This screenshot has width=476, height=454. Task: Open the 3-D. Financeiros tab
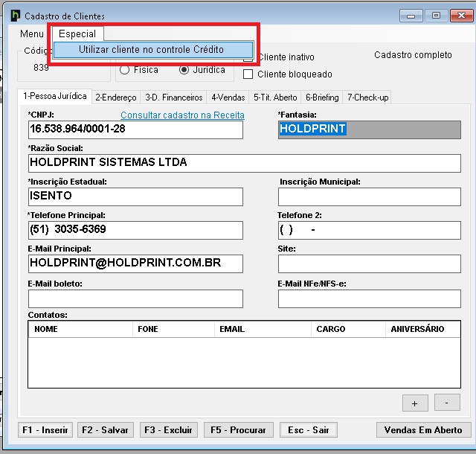[173, 97]
